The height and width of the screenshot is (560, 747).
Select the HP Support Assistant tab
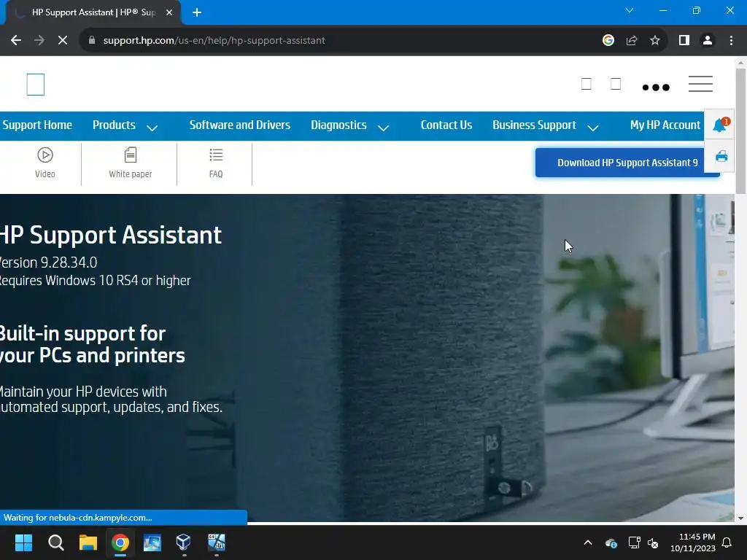click(x=93, y=13)
